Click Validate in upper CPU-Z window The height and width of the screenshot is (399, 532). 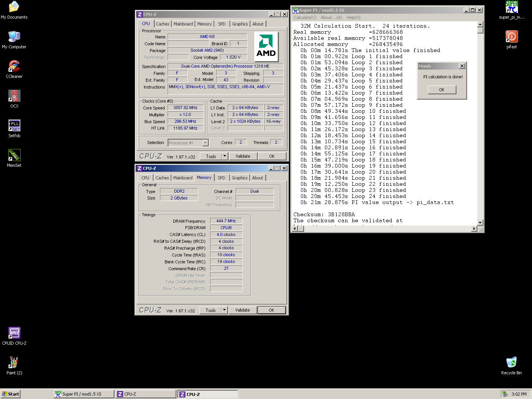[243, 156]
